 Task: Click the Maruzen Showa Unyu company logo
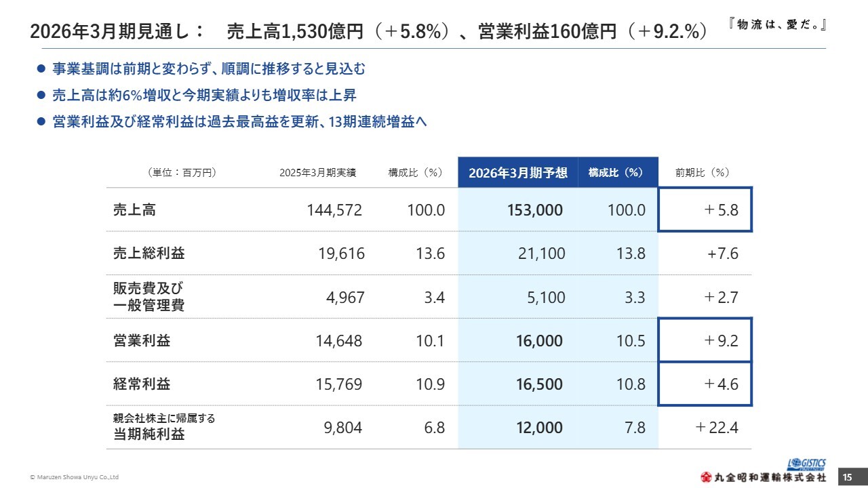pyautogui.click(x=764, y=476)
